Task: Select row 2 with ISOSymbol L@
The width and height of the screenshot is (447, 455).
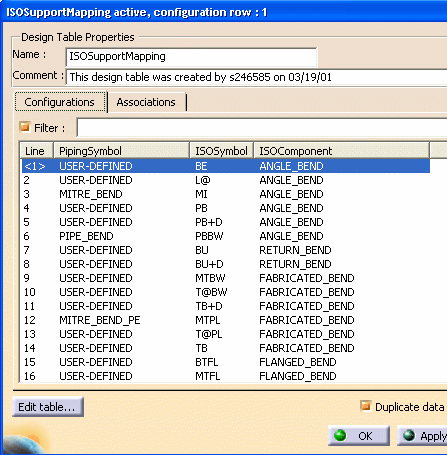Action: click(226, 180)
